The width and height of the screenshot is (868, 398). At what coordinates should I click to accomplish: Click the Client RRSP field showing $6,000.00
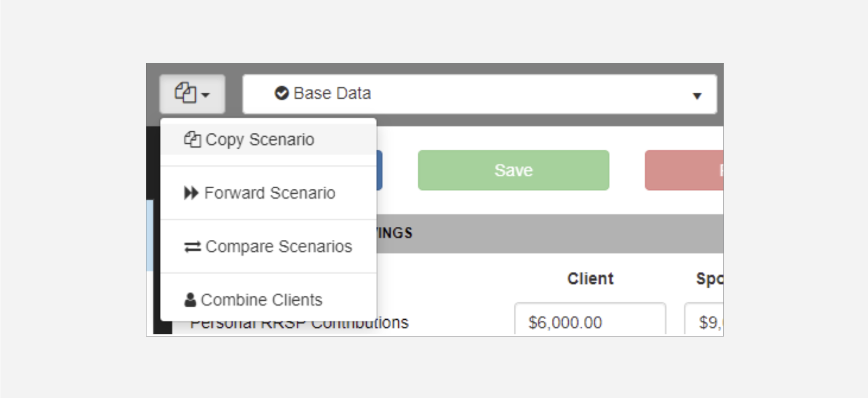tap(590, 322)
